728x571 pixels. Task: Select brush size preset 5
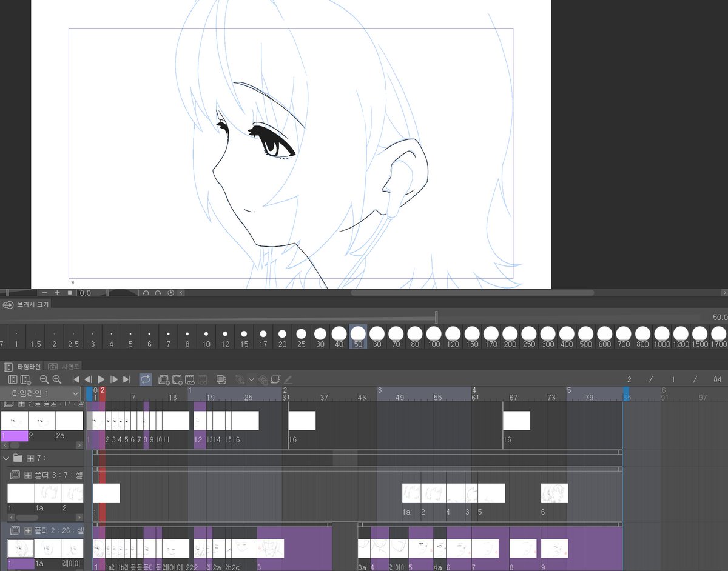tap(130, 336)
